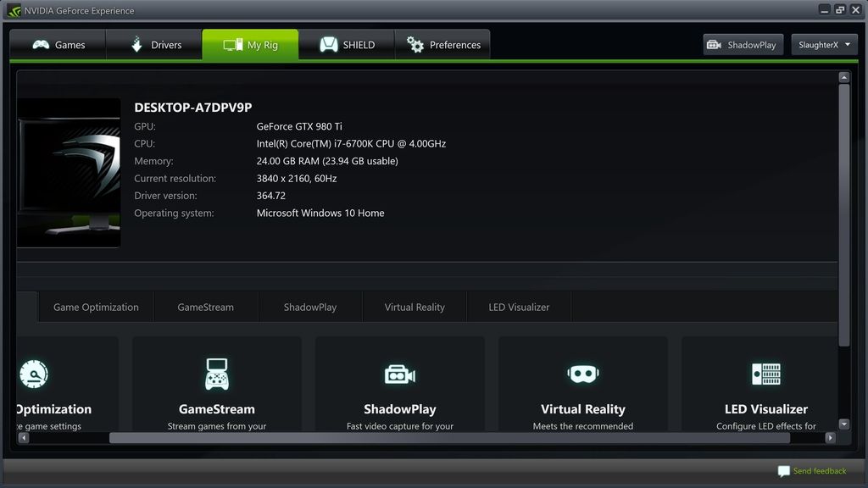Viewport: 868px width, 488px height.
Task: Click the LED Visualizer icon
Action: [766, 374]
